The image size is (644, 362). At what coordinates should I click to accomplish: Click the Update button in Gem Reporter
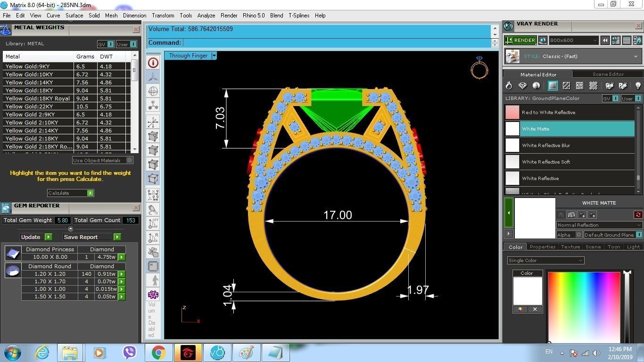(36, 237)
